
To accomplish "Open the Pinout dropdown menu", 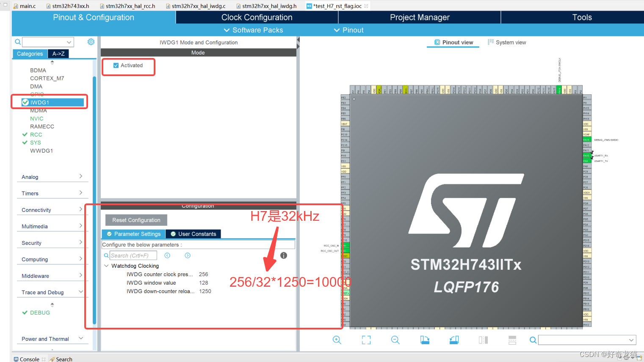I will coord(348,30).
